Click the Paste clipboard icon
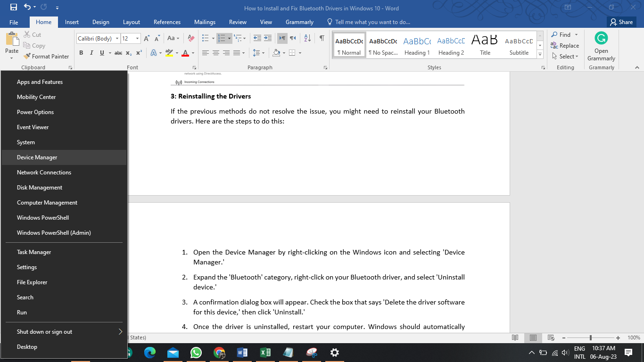Screen dimensions: 644x362 pyautogui.click(x=12, y=40)
